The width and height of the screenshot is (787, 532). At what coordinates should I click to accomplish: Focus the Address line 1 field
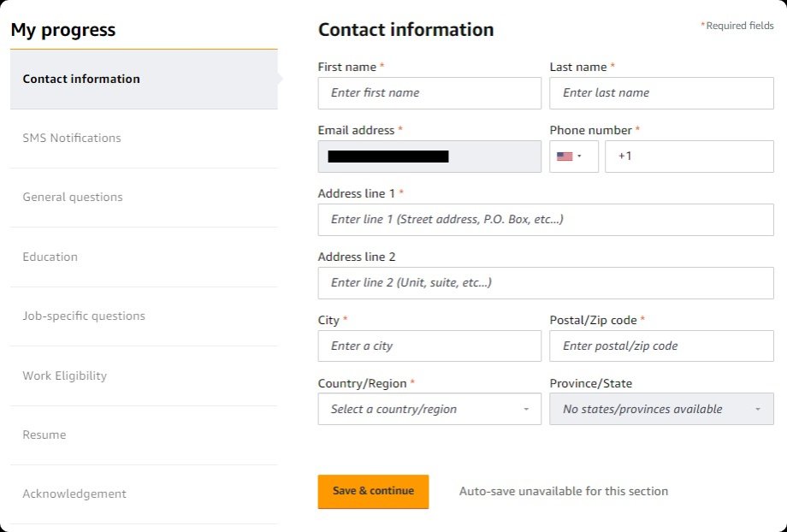click(x=545, y=220)
